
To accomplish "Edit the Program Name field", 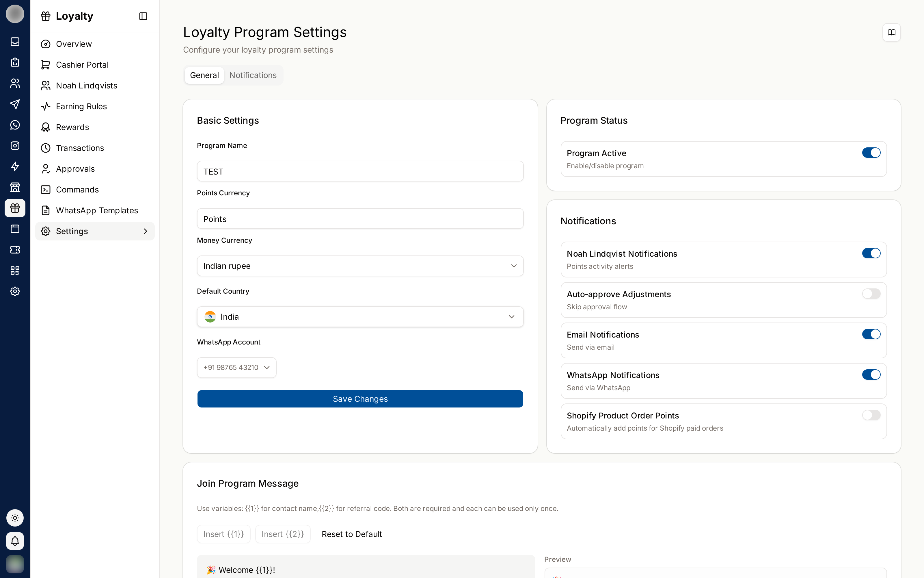I will pyautogui.click(x=360, y=171).
